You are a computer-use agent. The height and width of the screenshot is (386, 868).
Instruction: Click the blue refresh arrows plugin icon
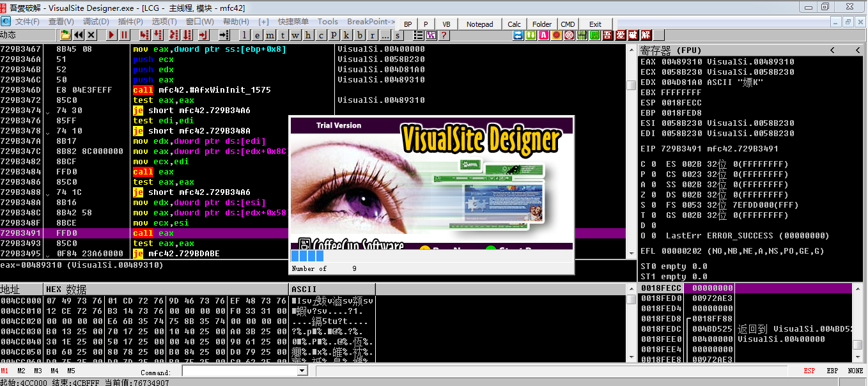(x=518, y=35)
